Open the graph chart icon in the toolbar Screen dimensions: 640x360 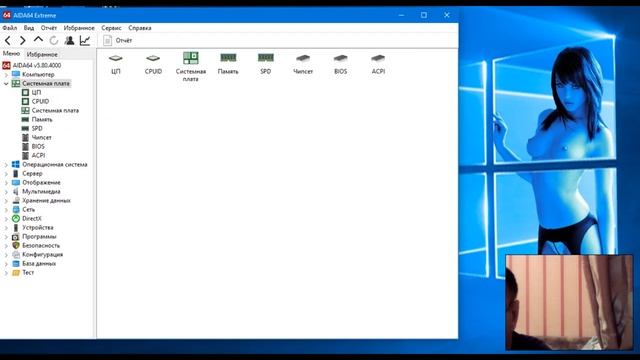[x=85, y=40]
